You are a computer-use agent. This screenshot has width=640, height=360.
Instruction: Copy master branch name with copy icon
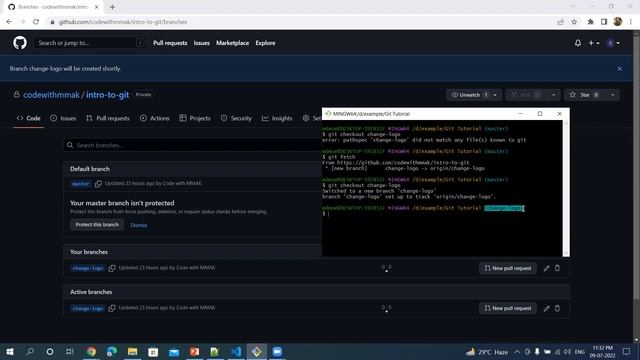point(98,184)
